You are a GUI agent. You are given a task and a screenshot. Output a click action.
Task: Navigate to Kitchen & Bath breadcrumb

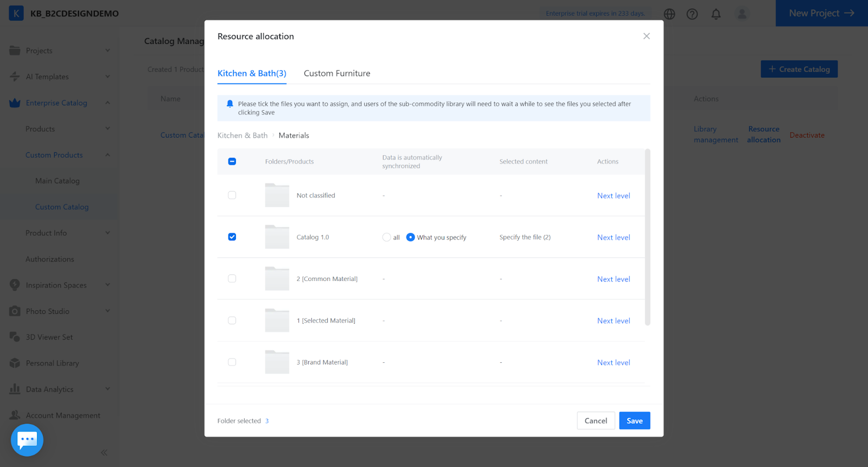tap(242, 136)
